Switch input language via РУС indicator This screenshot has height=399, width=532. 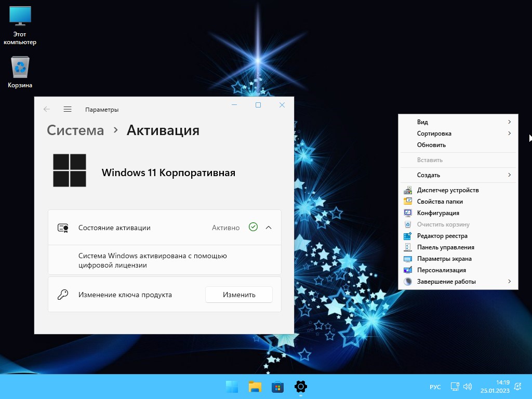coord(435,387)
